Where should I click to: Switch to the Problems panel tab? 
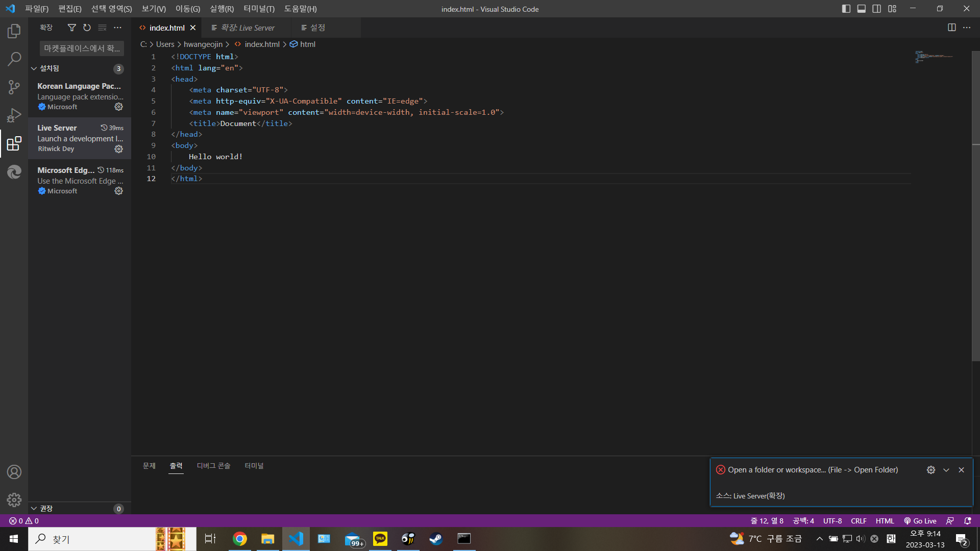pyautogui.click(x=149, y=466)
